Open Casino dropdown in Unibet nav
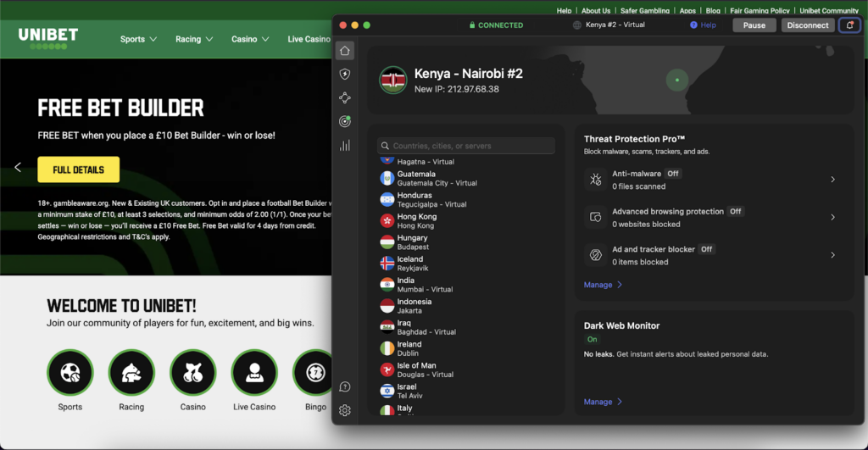The height and width of the screenshot is (450, 868). (x=250, y=39)
